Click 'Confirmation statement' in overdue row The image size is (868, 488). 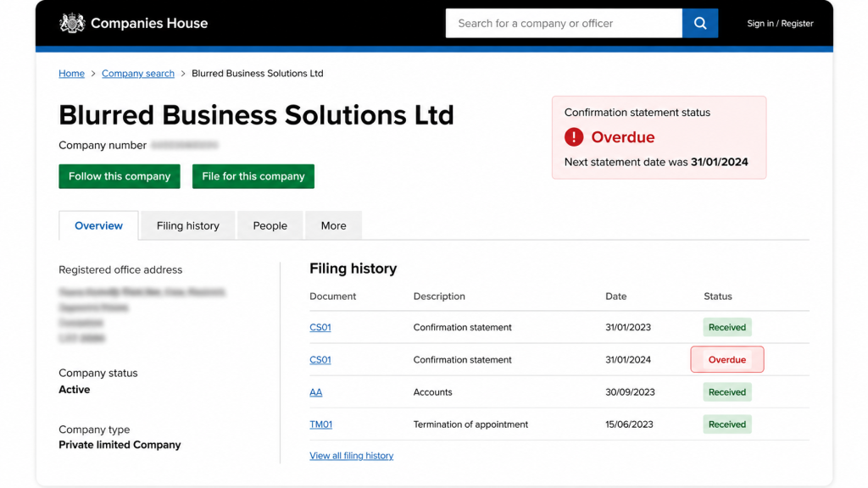[x=462, y=359]
